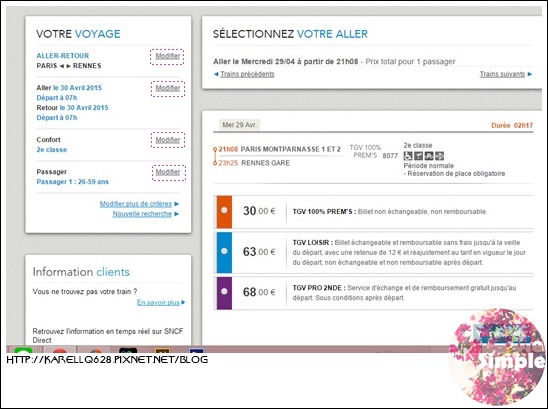Click Modifier next to Passager
548x409 pixels.
point(168,172)
